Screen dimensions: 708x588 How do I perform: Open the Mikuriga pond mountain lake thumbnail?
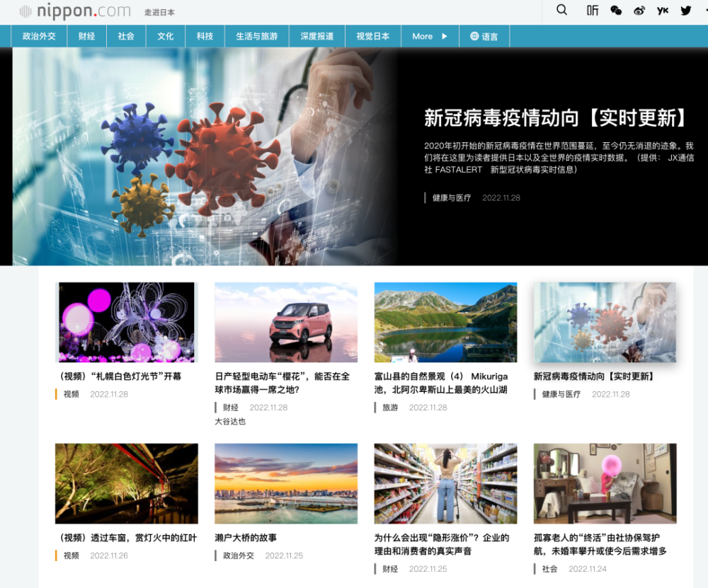pos(445,322)
